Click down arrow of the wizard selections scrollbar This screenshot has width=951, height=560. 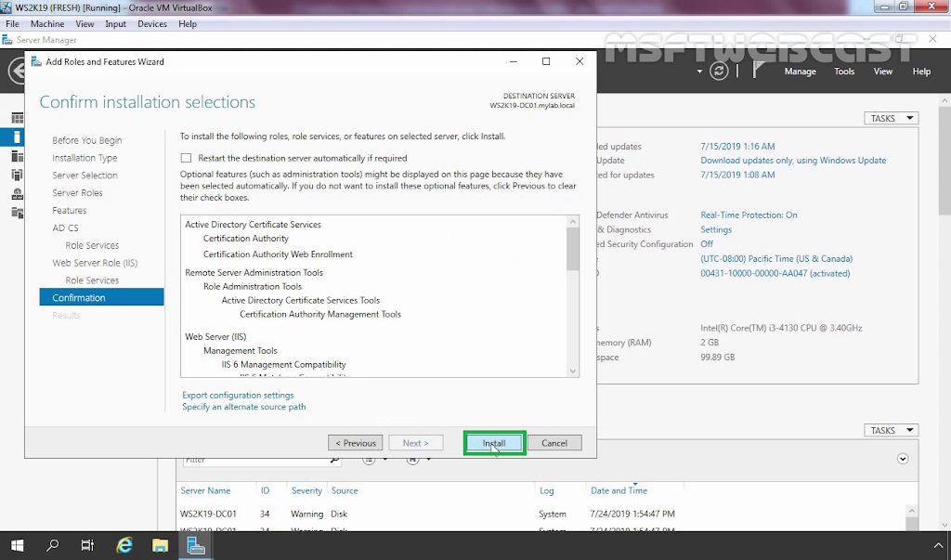pyautogui.click(x=572, y=371)
